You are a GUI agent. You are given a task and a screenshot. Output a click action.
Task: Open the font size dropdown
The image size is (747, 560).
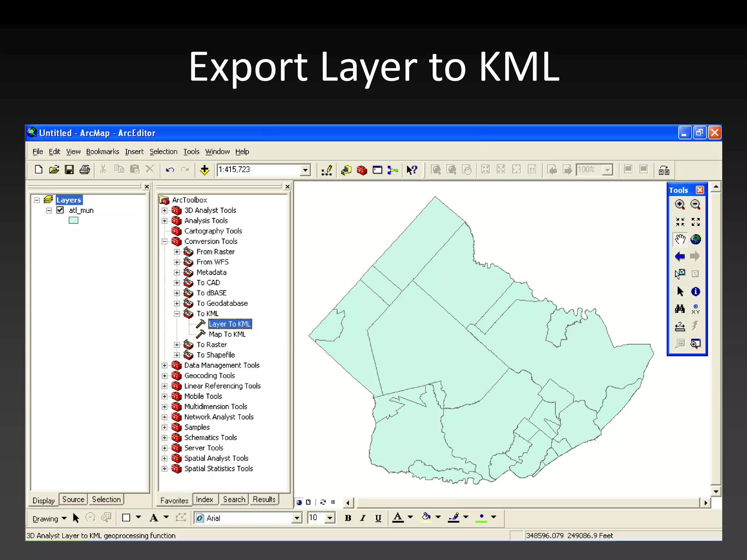(330, 518)
